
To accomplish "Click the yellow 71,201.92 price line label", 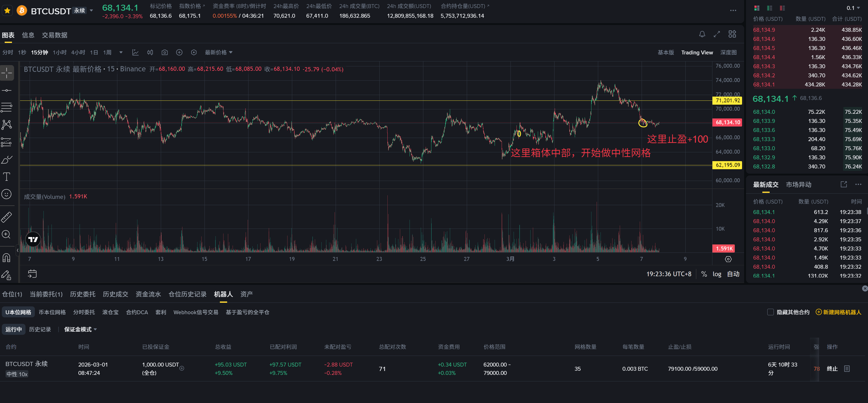I will (727, 100).
